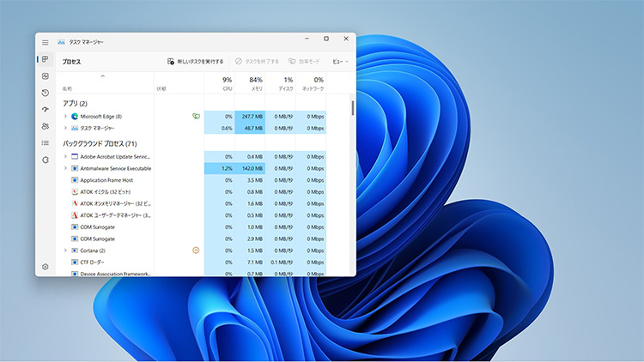Open the App history sidebar icon
Image resolution: width=644 pixels, height=362 pixels.
tap(46, 93)
